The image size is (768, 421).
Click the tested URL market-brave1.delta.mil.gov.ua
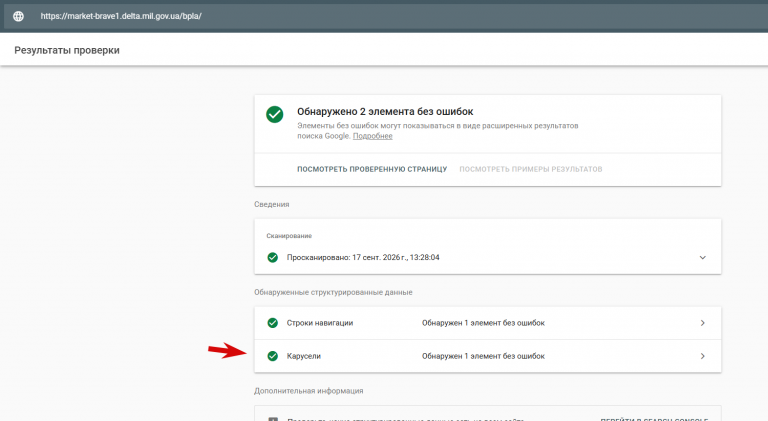pyautogui.click(x=121, y=16)
